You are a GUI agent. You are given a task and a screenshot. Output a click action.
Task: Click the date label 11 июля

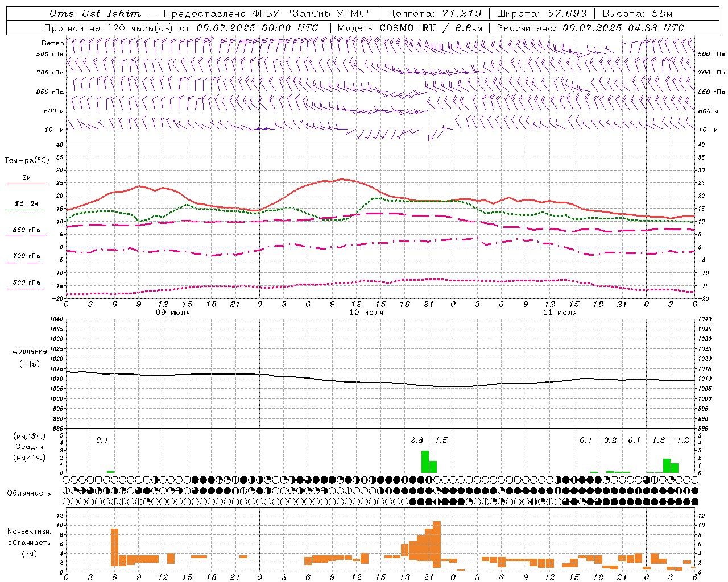point(560,313)
